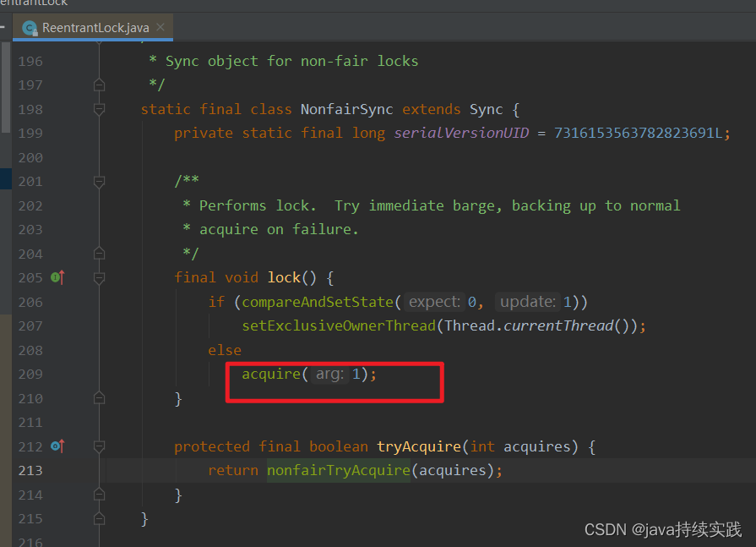The width and height of the screenshot is (756, 547).
Task: Click the return keyword on line 213
Action: pos(233,470)
